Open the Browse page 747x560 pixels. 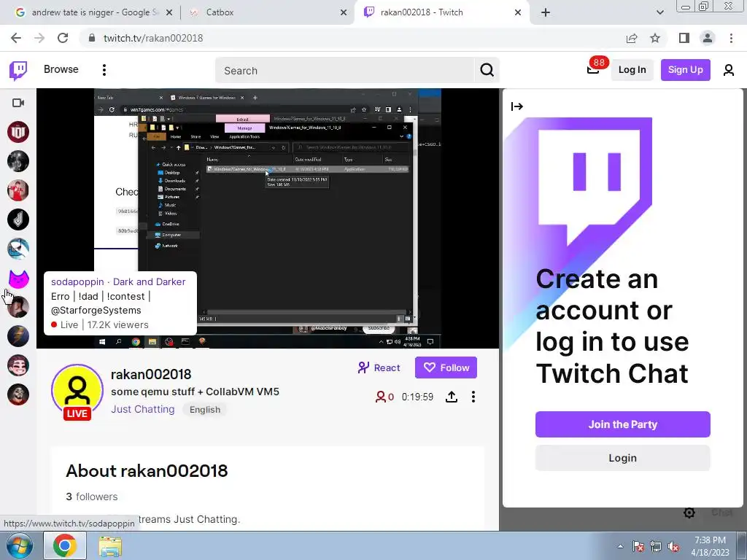61,69
